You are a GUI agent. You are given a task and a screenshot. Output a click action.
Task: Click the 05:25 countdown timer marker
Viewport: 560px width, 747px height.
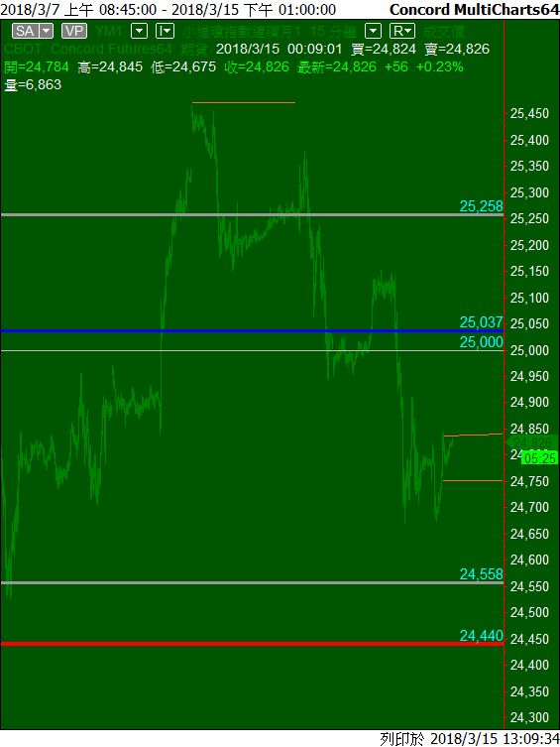[539, 458]
